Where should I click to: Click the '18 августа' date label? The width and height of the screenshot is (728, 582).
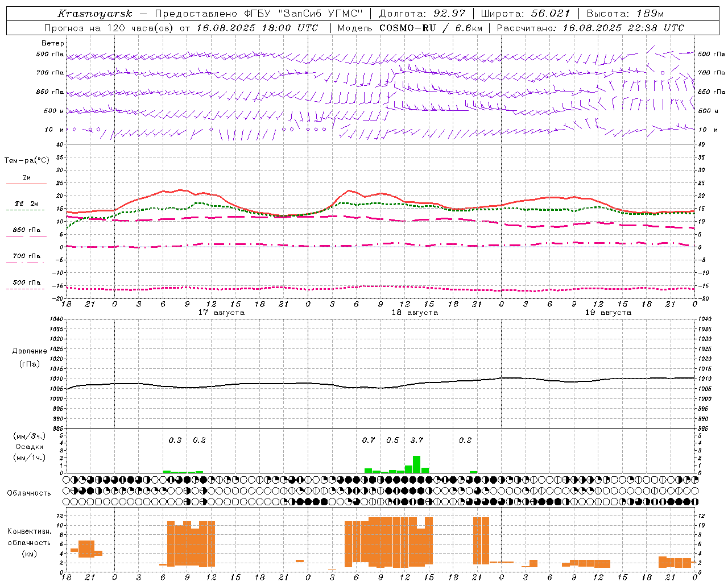click(x=415, y=313)
